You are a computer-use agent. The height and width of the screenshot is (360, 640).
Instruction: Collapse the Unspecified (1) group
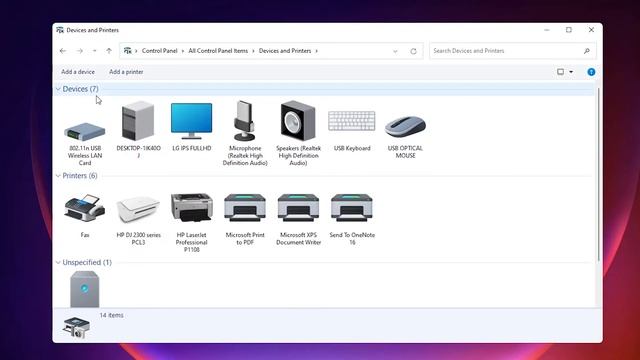pos(58,262)
